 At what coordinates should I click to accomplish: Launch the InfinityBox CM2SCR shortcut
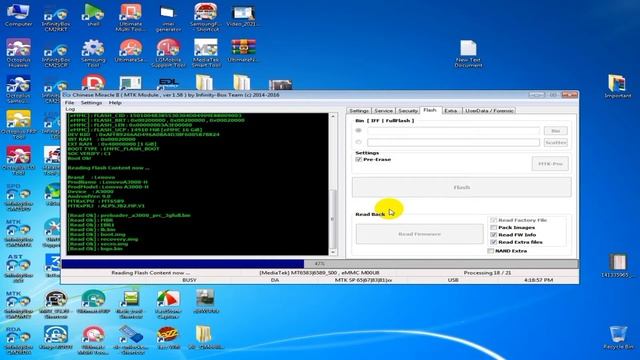pyautogui.click(x=56, y=54)
